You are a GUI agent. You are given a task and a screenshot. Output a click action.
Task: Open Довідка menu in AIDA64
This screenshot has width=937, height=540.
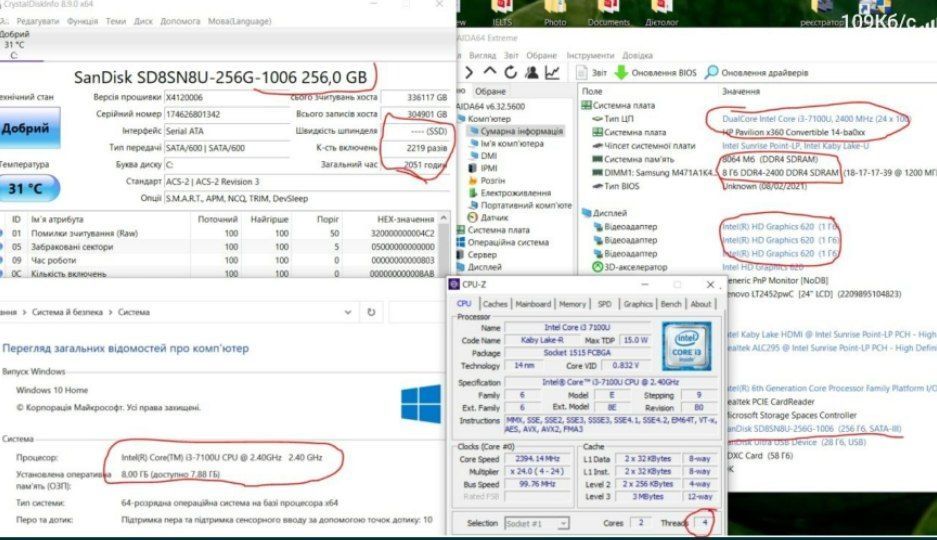(x=638, y=55)
